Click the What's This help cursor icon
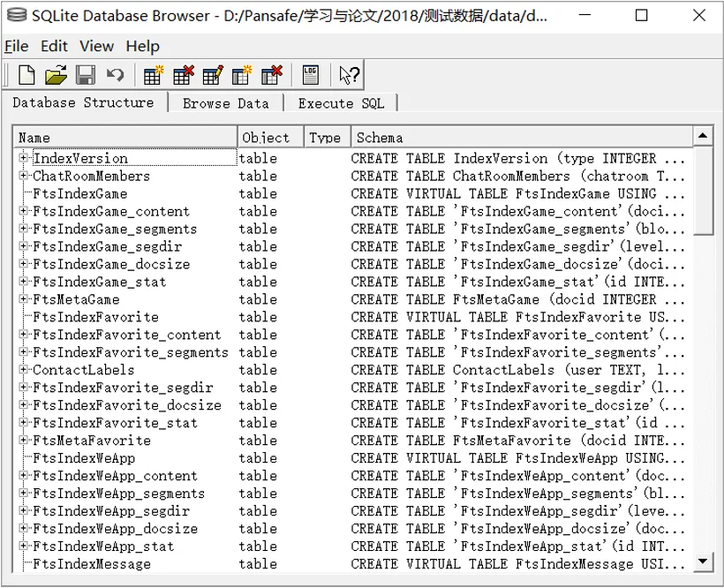Viewport: 724px width, 588px height. (x=349, y=75)
